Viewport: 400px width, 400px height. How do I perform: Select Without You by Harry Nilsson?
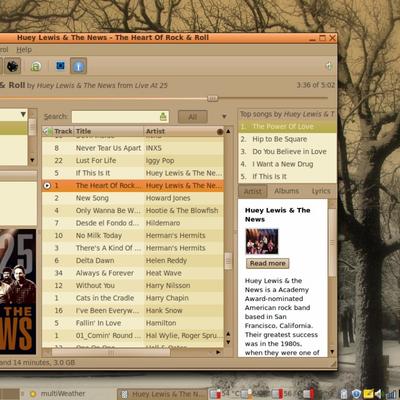[133, 285]
